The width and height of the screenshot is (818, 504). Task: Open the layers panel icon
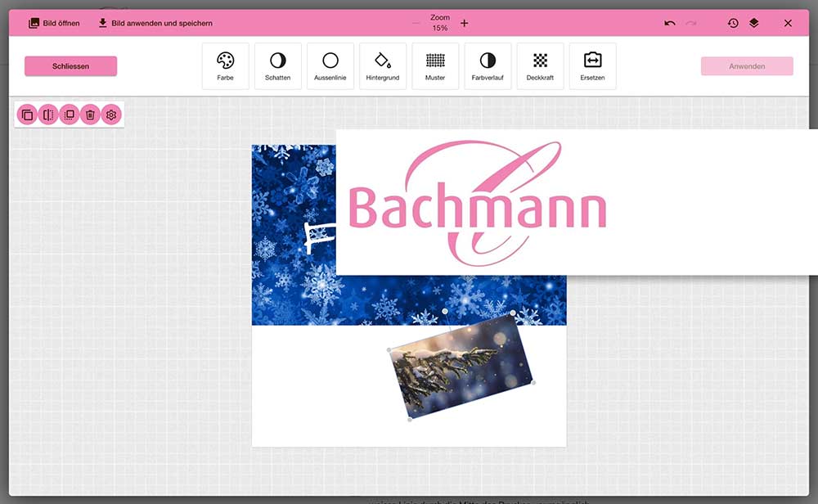coord(754,23)
